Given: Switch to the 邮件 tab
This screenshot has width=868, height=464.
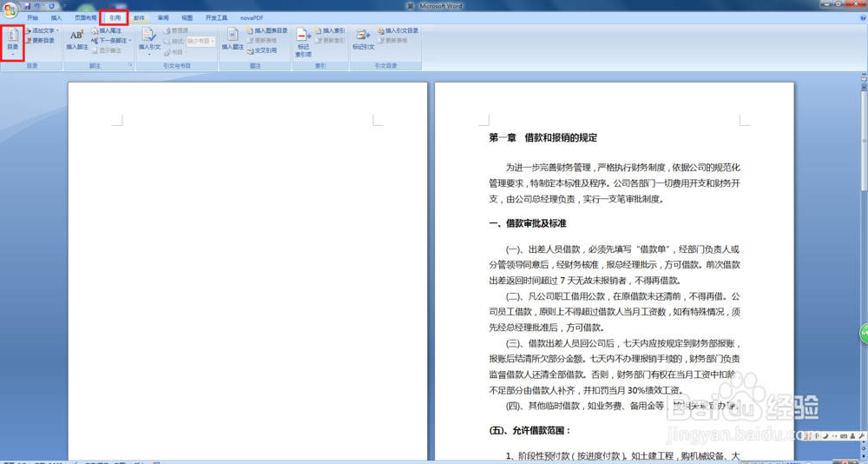Looking at the screenshot, I should pyautogui.click(x=139, y=17).
